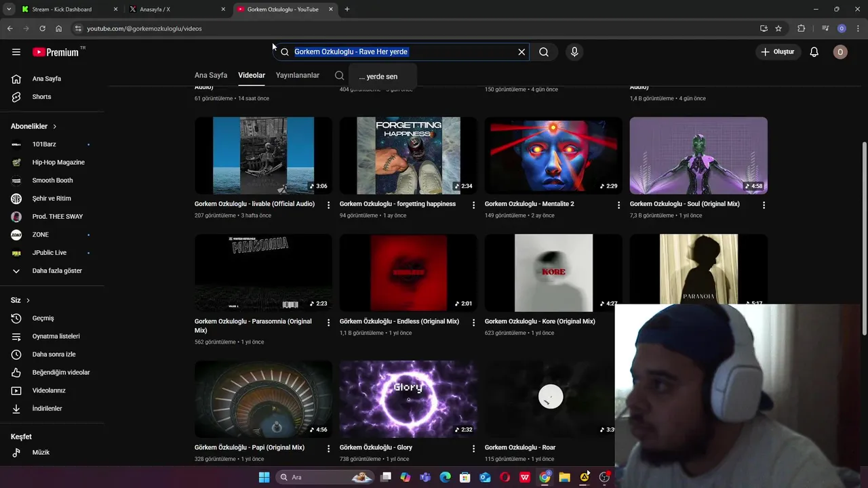Open the Glory video title link
Image resolution: width=868 pixels, height=488 pixels.
coord(376,447)
